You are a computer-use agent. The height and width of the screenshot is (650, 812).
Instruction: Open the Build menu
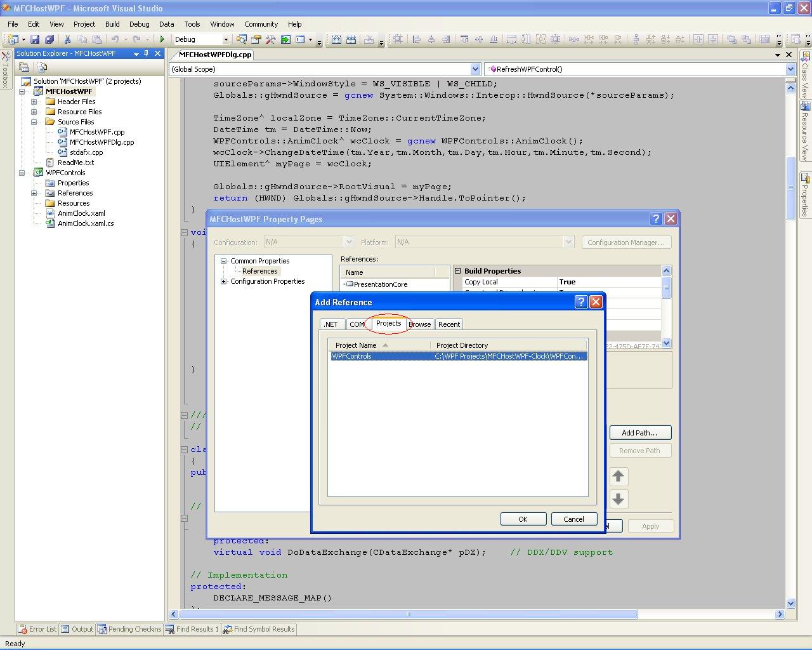(112, 24)
